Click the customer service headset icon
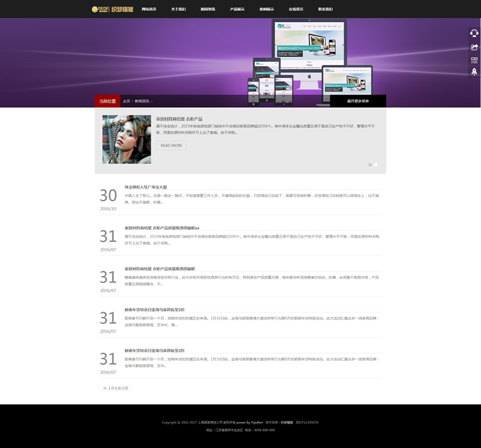Viewport: 481px width, 448px height. coord(474,33)
